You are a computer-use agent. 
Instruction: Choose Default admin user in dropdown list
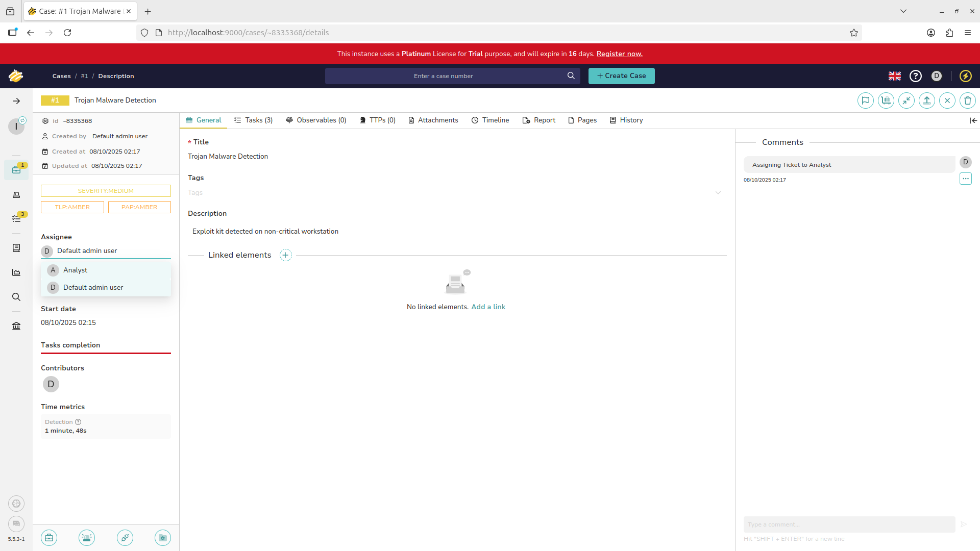pyautogui.click(x=93, y=288)
